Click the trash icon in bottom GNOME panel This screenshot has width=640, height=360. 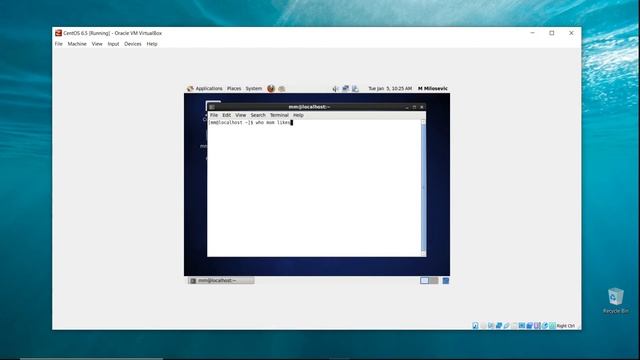tap(446, 281)
